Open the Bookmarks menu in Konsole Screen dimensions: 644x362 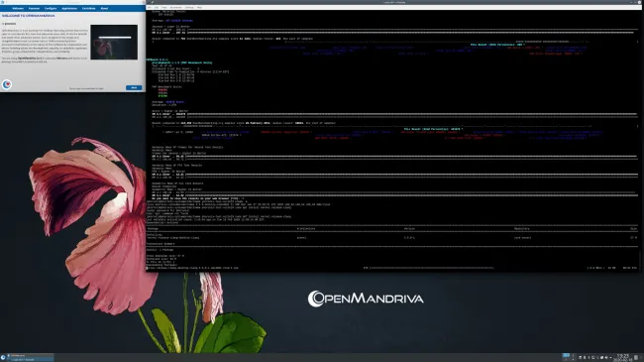tap(176, 7)
